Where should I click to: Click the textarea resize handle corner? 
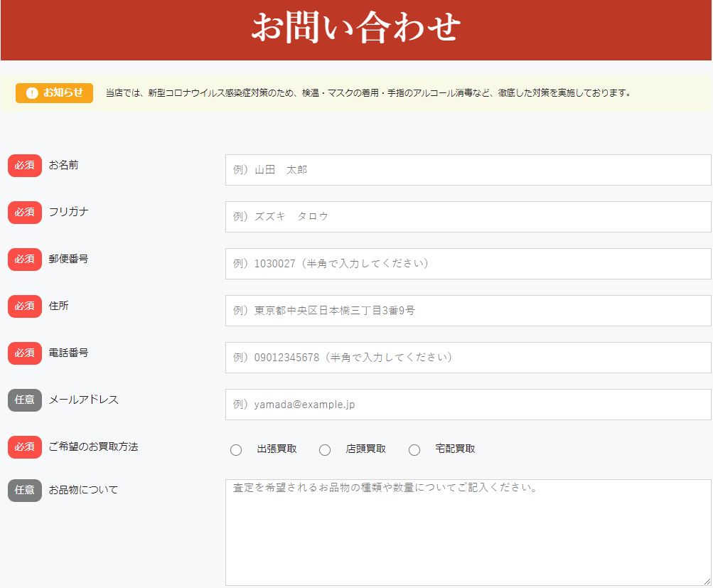707,582
